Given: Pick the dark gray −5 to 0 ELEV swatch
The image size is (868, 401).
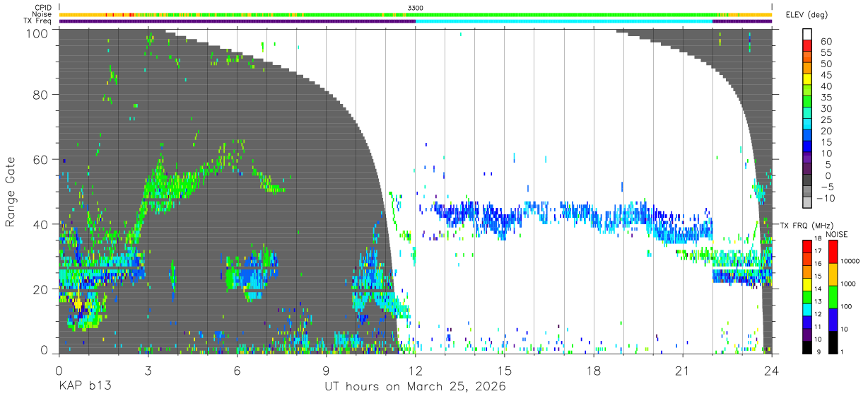Looking at the screenshot, I should point(808,179).
